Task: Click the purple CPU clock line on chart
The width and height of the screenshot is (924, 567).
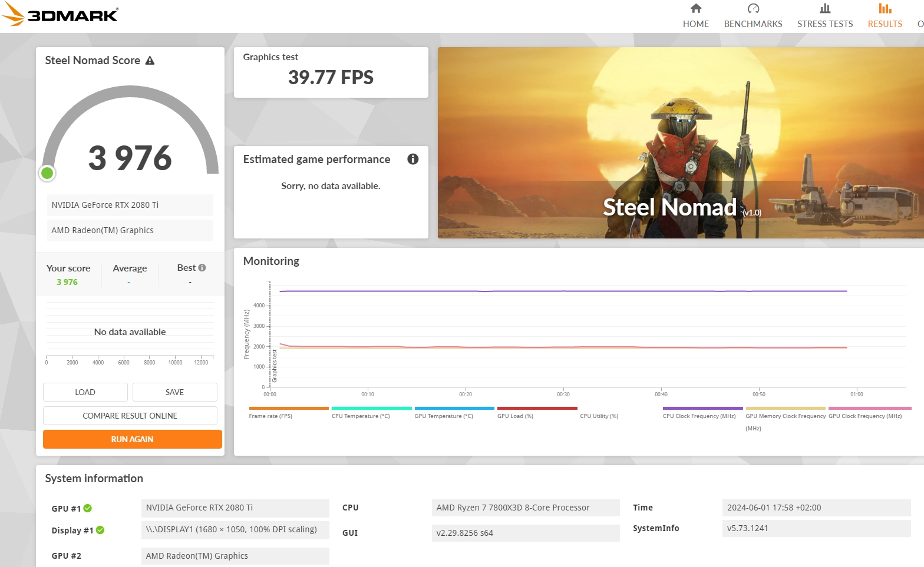Action: click(563, 291)
